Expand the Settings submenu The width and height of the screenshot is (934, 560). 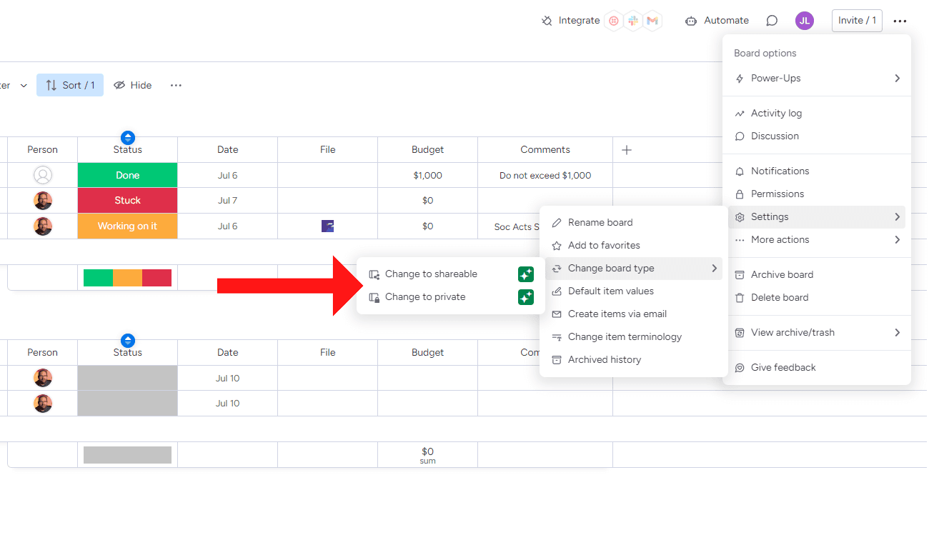(x=817, y=217)
